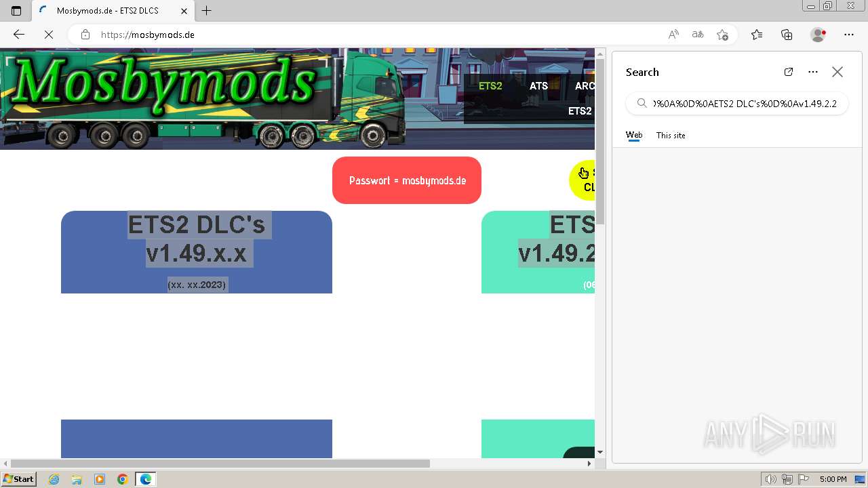Stop loading the page
Screen dimensions: 868x488
[x=49, y=35]
